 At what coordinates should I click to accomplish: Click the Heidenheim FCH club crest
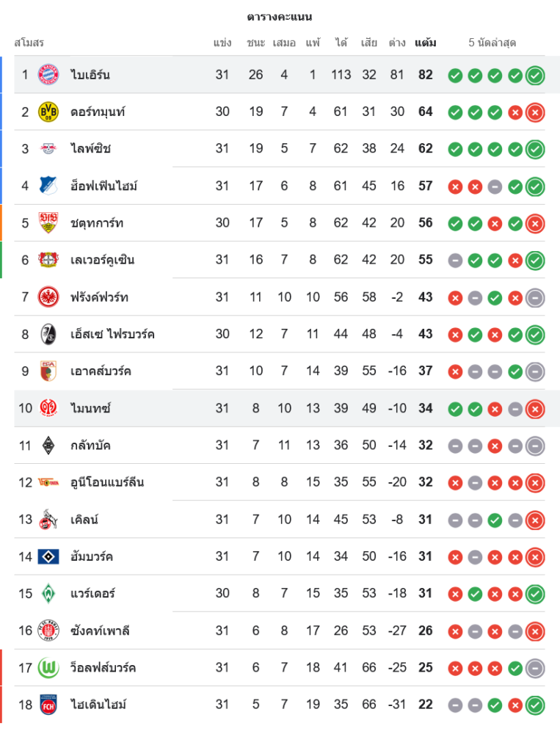(x=48, y=705)
